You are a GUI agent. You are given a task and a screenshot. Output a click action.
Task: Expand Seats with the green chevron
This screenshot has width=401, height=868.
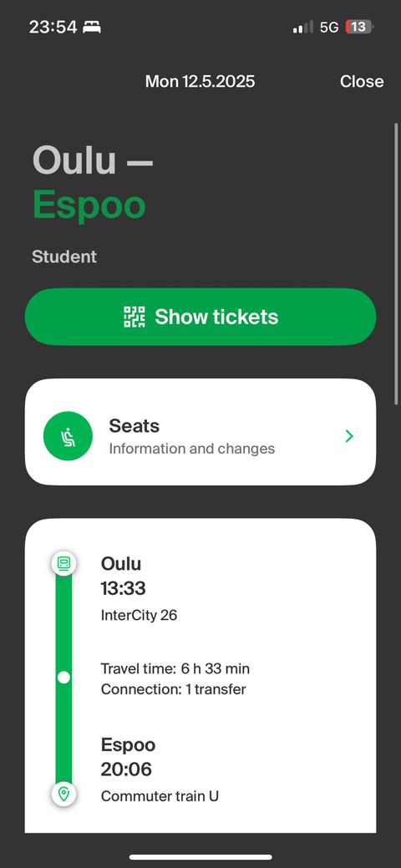349,436
